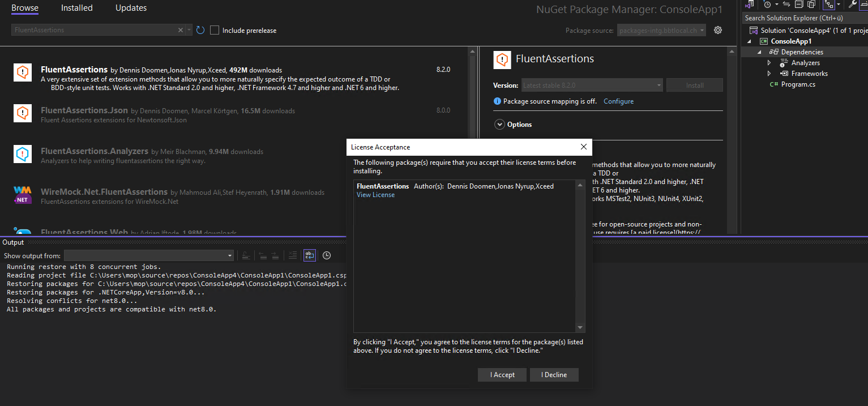Screen dimensions: 868x406
Task: Click Show All Files icon in Solution Explorer
Action: point(811,5)
